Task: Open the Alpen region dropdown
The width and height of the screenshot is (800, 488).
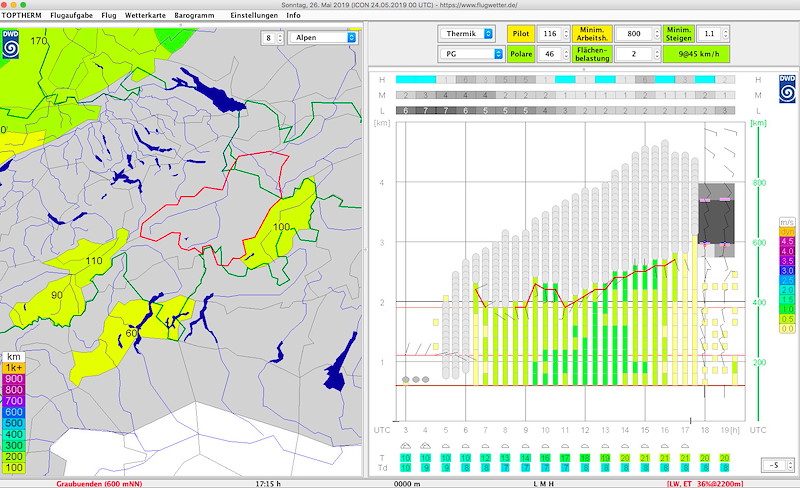Action: (322, 37)
